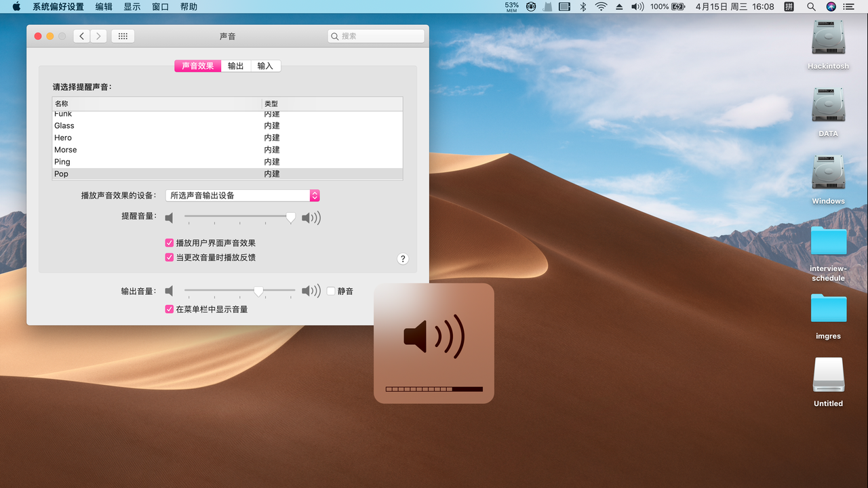Switch to the 输出 tab

(x=236, y=66)
